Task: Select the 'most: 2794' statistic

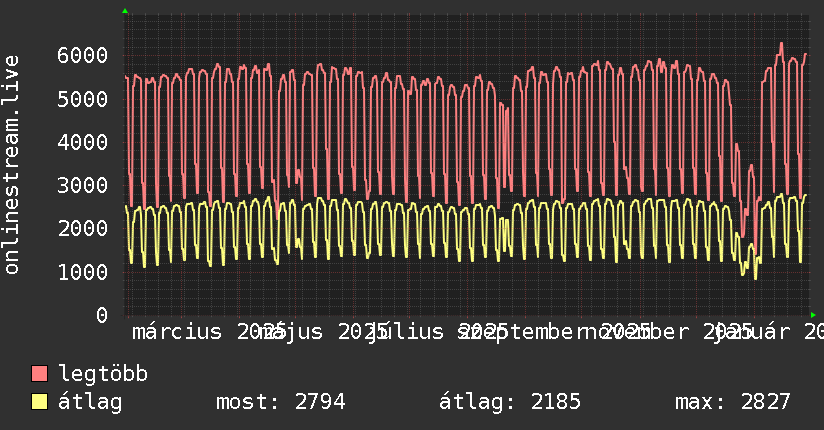Action: (x=280, y=403)
